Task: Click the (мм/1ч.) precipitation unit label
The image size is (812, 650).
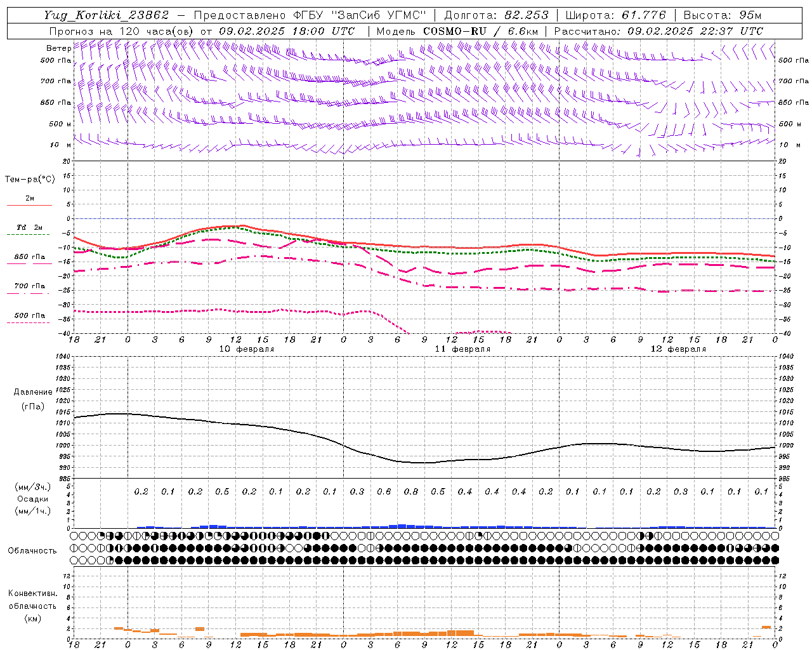Action: pyautogui.click(x=33, y=511)
